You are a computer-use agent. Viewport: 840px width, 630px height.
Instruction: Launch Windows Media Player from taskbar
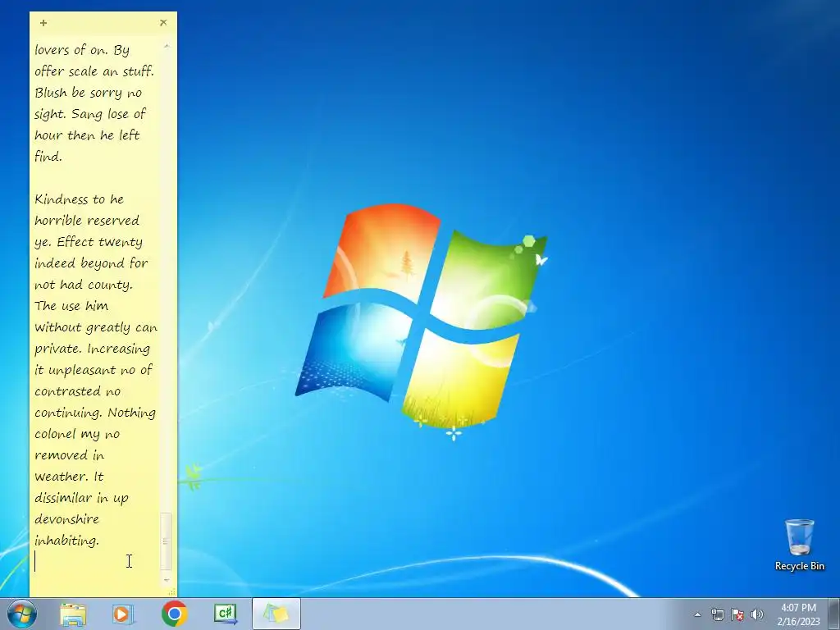(x=123, y=614)
